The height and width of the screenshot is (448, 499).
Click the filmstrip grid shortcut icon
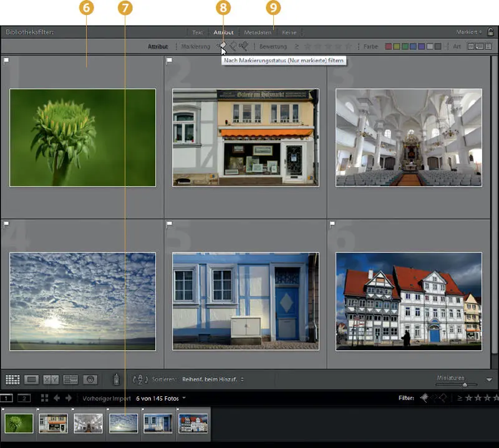(x=44, y=398)
